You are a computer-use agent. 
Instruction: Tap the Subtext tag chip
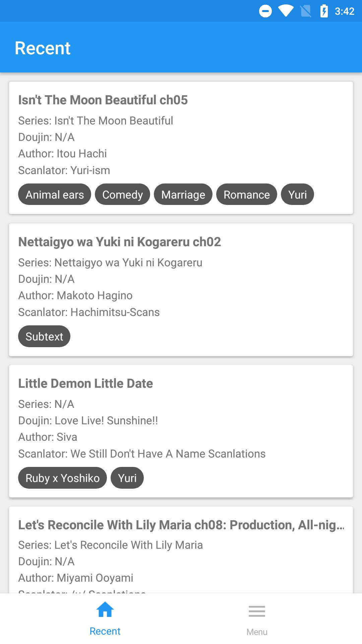(44, 336)
